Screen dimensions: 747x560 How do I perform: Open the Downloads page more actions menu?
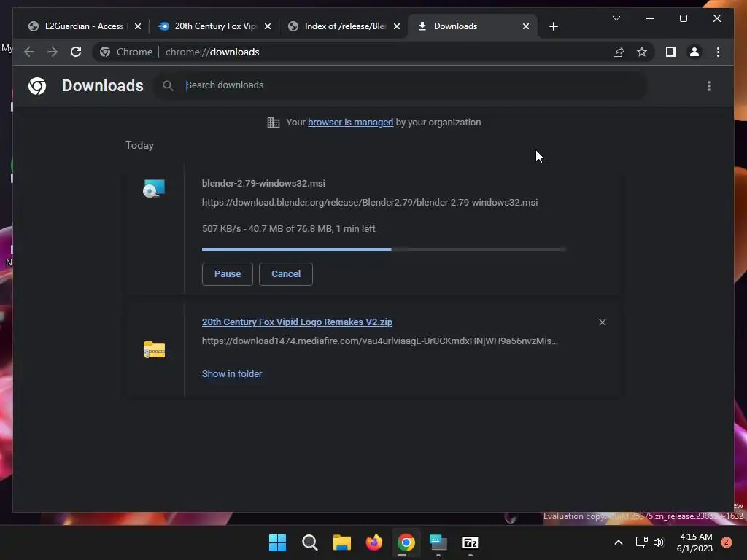pos(709,86)
